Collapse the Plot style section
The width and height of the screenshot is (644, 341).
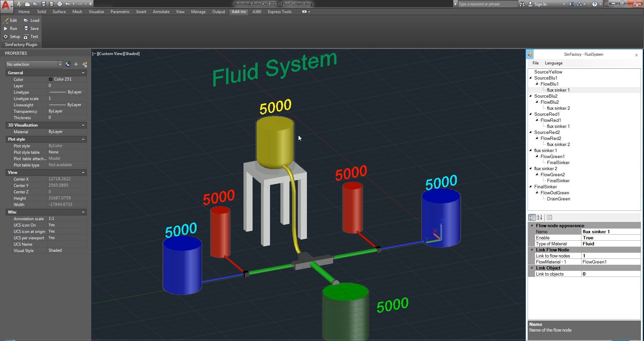[83, 139]
